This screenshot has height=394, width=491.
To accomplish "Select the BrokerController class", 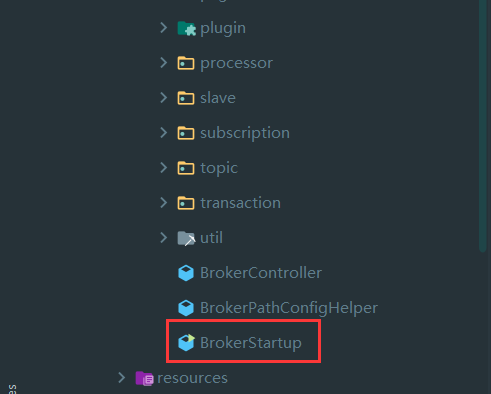I will 261,273.
